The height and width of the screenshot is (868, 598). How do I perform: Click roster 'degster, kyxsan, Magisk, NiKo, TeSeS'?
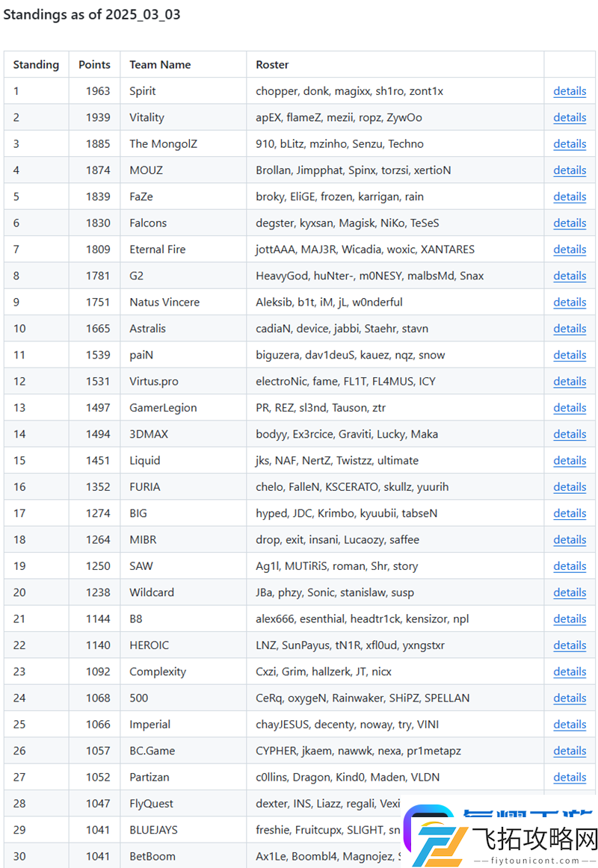[x=347, y=223]
